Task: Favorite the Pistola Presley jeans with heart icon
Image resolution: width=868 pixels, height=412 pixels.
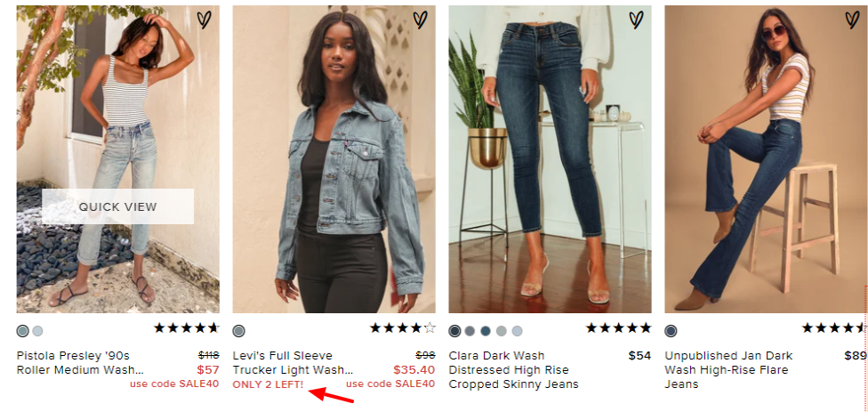Action: coord(205,20)
